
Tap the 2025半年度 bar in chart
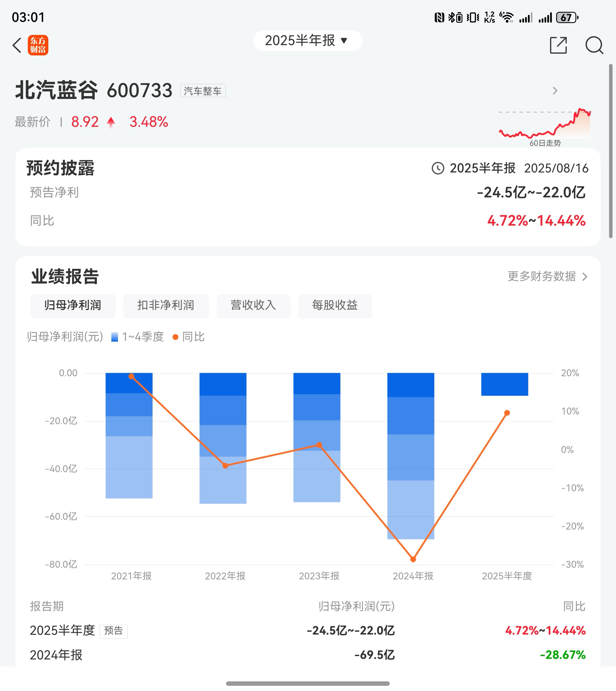point(505,384)
